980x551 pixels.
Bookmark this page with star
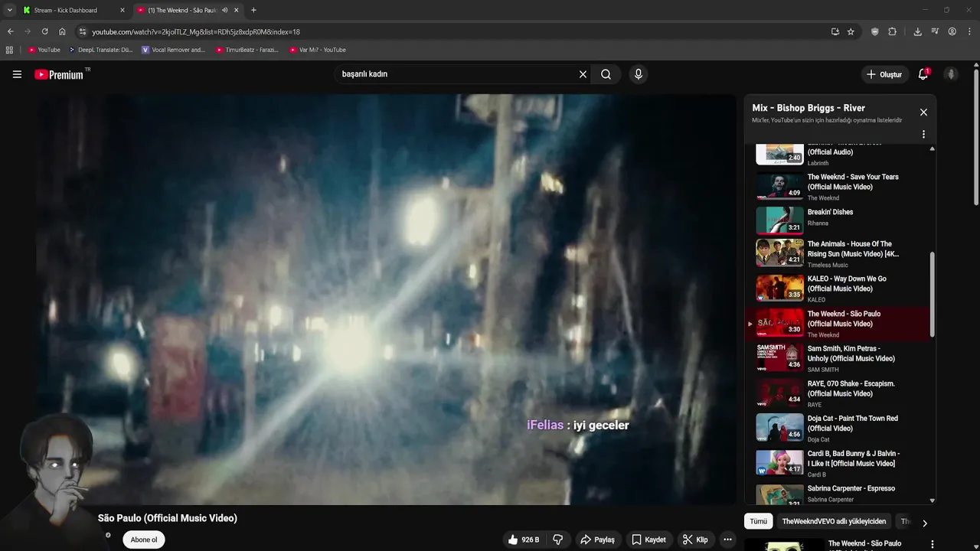click(x=851, y=31)
